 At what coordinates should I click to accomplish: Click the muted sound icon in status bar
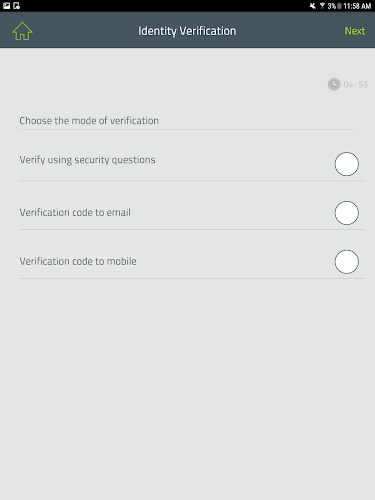(x=313, y=6)
